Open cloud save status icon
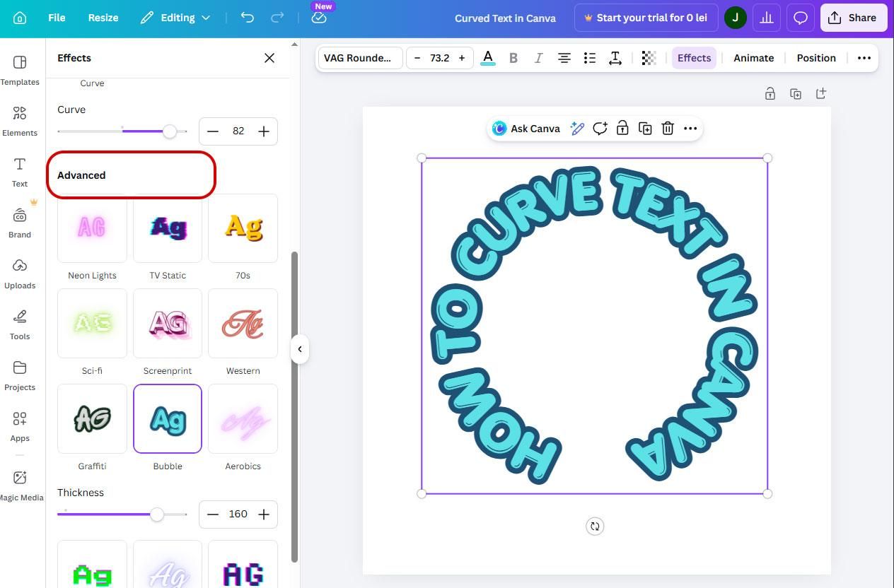 point(319,18)
